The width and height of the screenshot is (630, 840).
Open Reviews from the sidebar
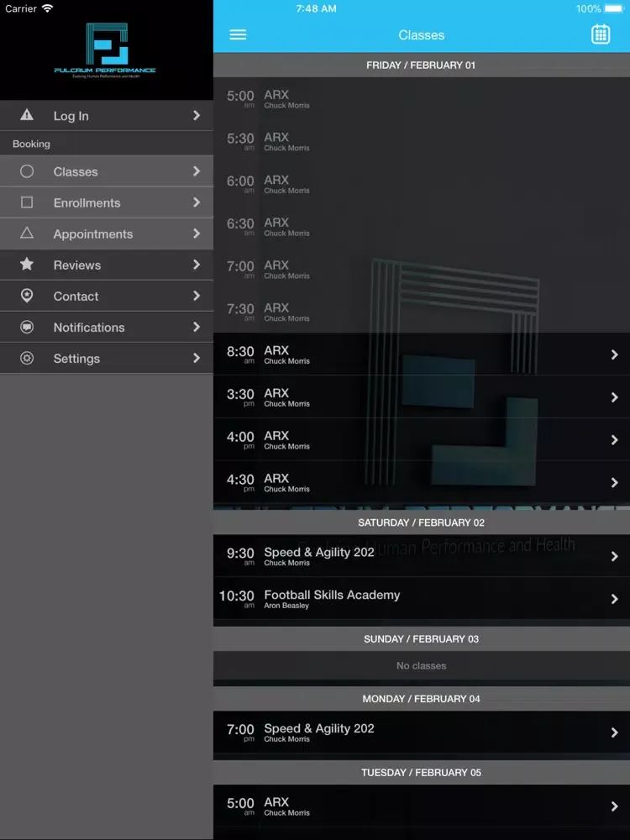pyautogui.click(x=107, y=265)
